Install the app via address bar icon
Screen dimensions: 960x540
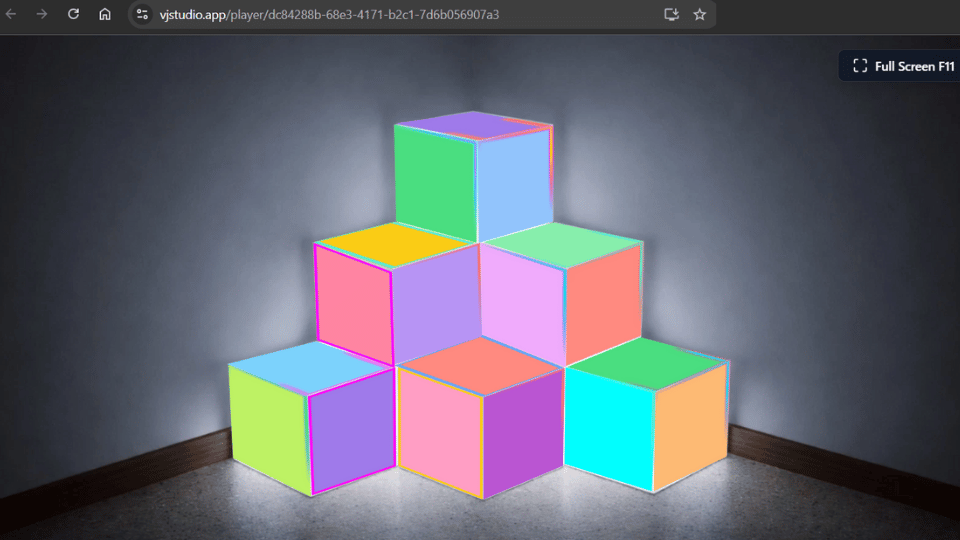[672, 14]
